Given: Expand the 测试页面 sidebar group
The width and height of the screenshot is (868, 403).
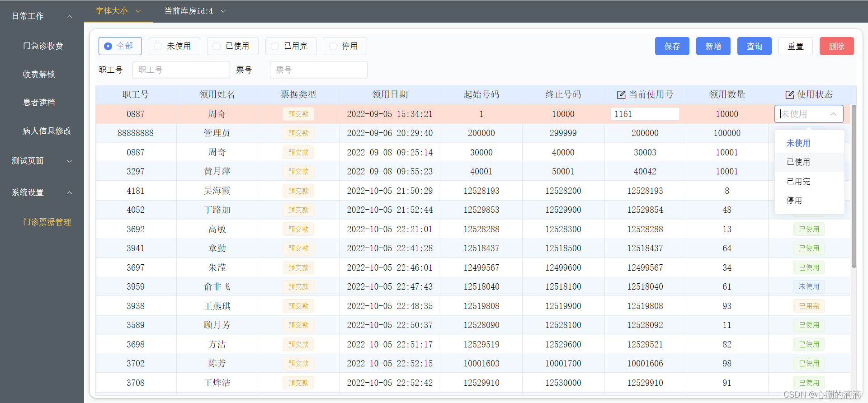Looking at the screenshot, I should click(x=42, y=161).
